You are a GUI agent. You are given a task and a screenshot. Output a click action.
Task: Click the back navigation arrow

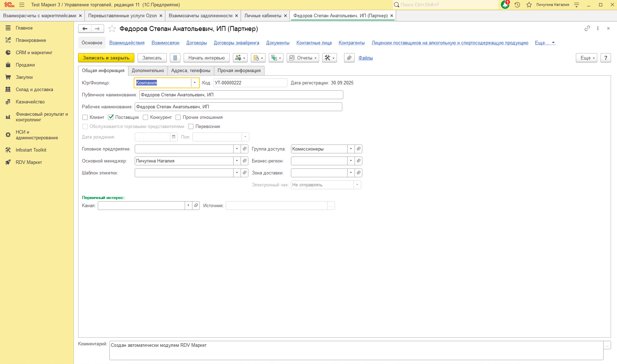pyautogui.click(x=85, y=29)
